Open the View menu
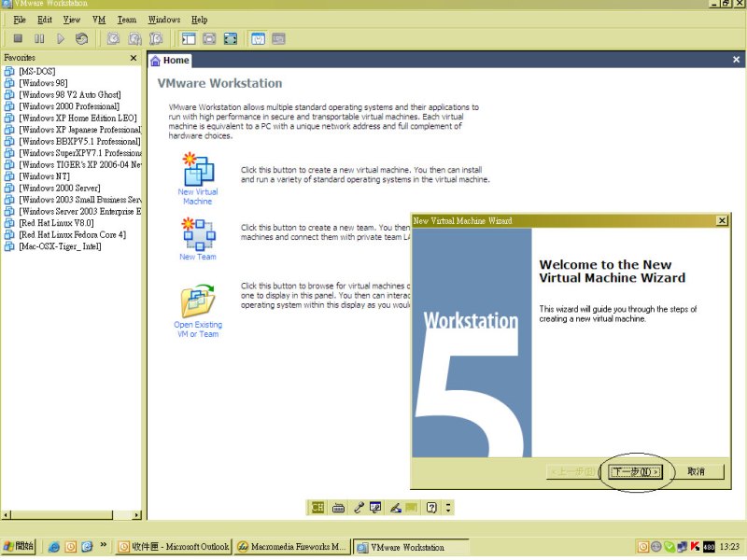Screen dimensions: 747x560 pos(72,20)
